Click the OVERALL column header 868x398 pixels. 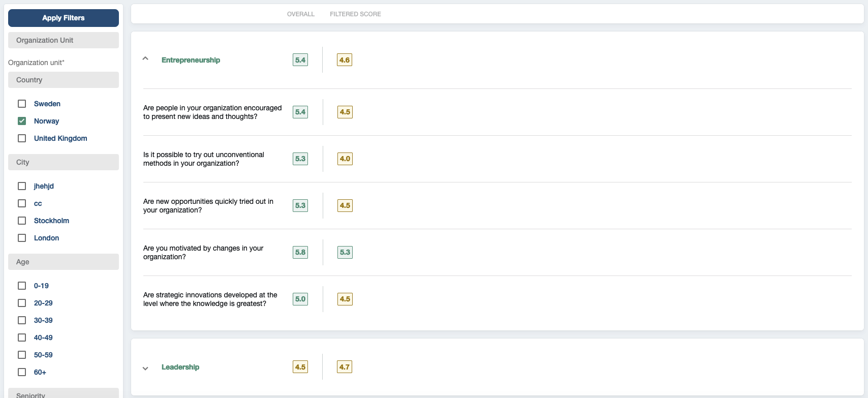pyautogui.click(x=300, y=14)
